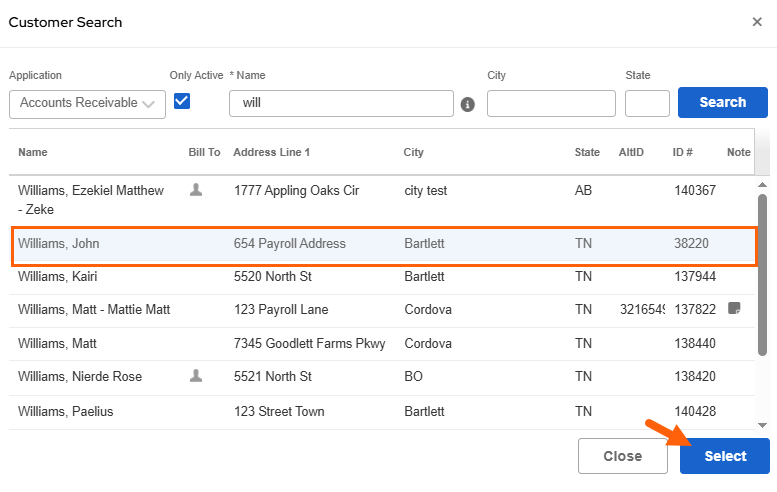Uncheck the Only Active checkbox
The width and height of the screenshot is (777, 492).
(182, 101)
